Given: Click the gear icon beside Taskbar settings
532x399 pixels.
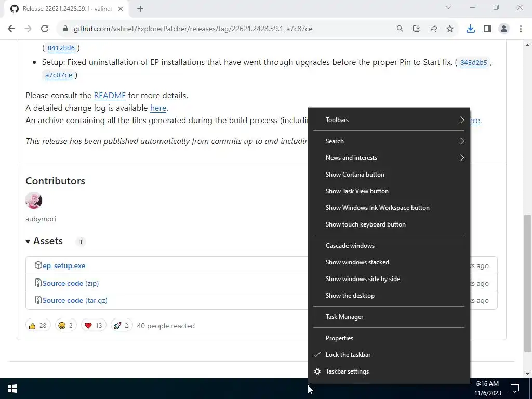Looking at the screenshot, I should [317, 371].
